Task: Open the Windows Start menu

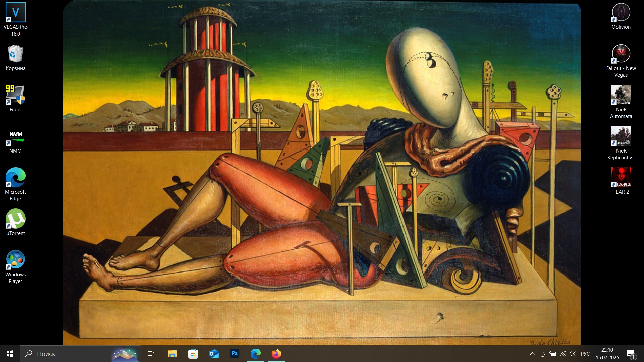Action: [x=10, y=354]
